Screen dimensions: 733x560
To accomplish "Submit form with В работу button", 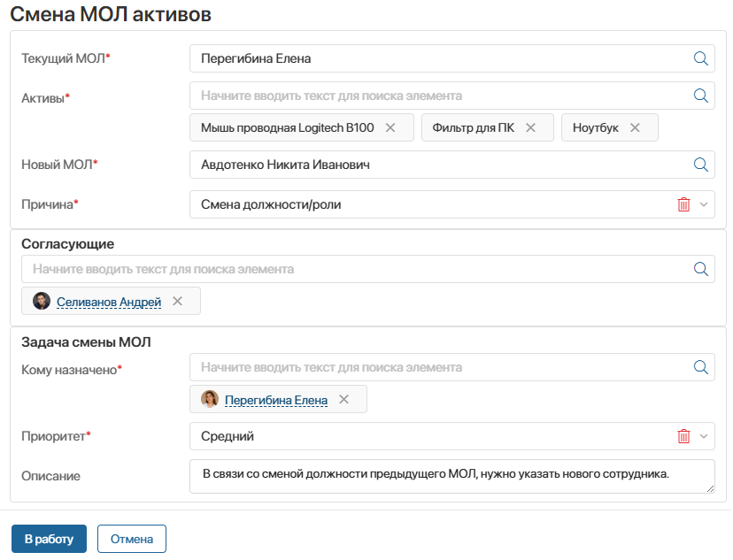I will pyautogui.click(x=49, y=539).
